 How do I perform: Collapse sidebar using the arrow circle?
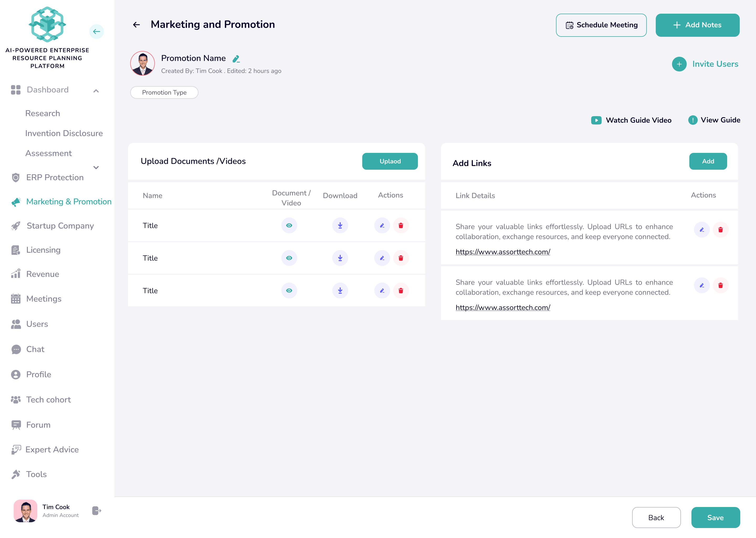(x=96, y=32)
